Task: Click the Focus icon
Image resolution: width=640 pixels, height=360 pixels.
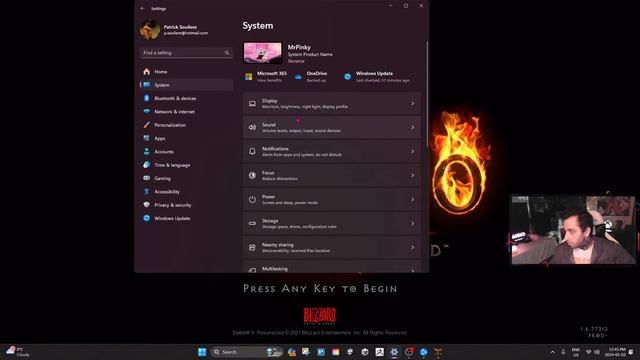Action: (252, 176)
